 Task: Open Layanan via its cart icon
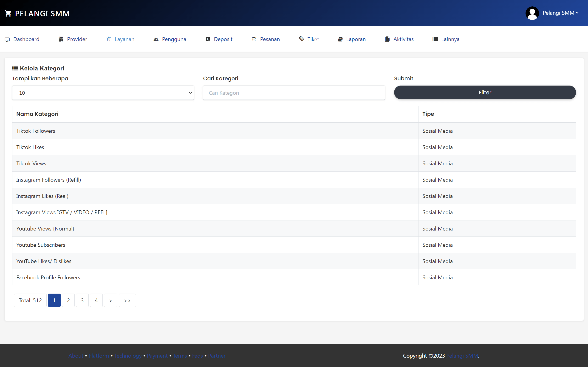pos(108,39)
